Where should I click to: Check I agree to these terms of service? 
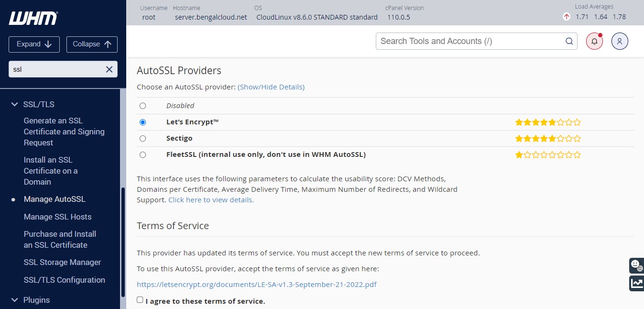pos(140,299)
